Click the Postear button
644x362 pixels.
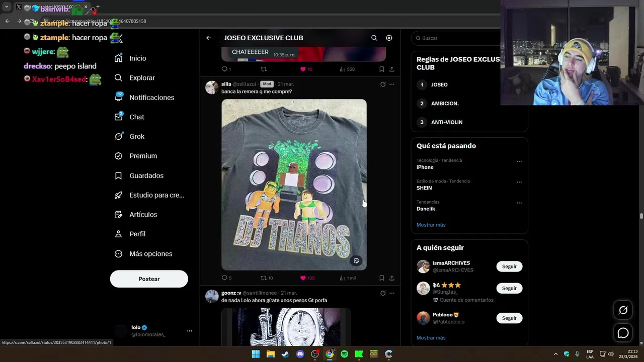click(149, 279)
